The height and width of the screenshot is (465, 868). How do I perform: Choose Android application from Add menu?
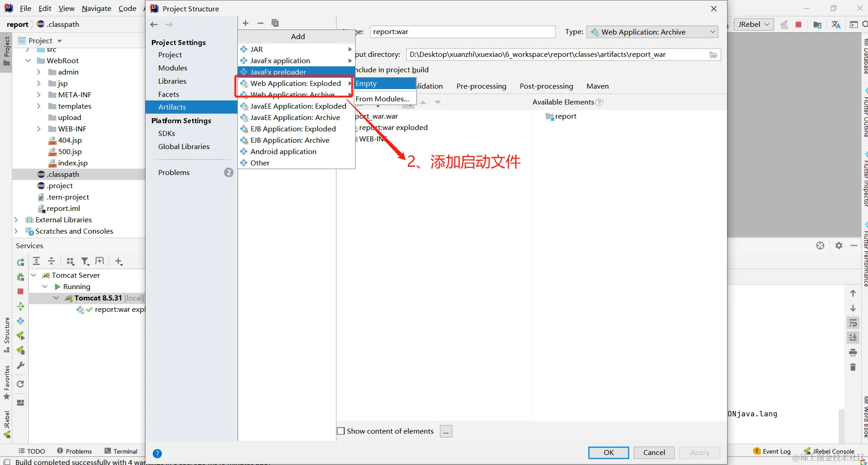tap(296, 151)
